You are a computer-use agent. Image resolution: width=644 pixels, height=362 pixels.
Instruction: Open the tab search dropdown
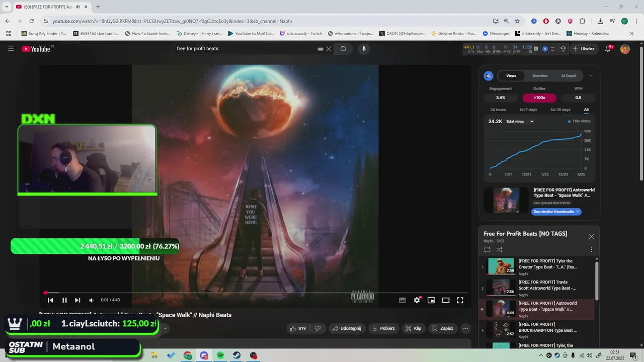coord(7,7)
